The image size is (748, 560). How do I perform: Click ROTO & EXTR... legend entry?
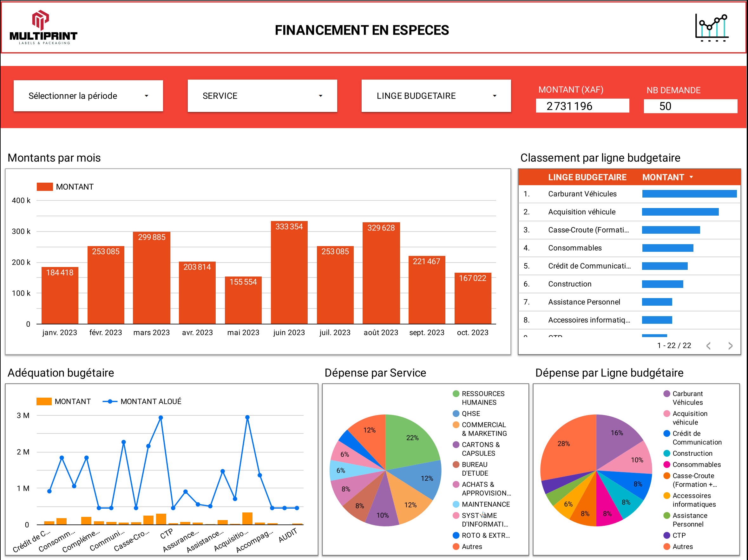(x=481, y=535)
